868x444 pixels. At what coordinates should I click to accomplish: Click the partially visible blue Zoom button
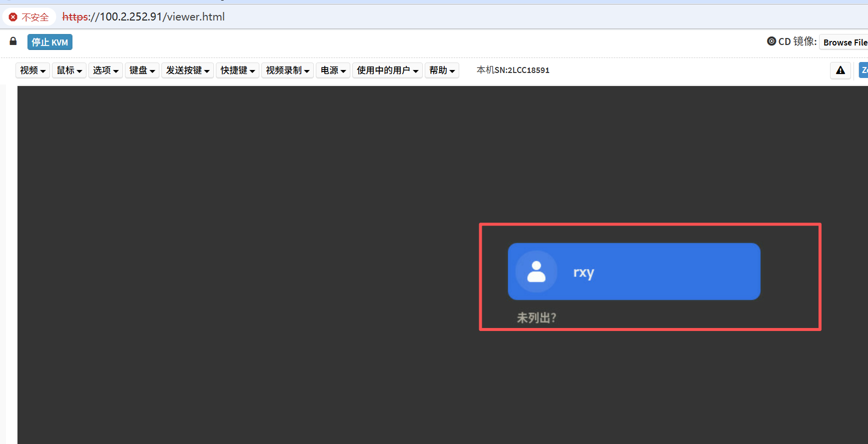[863, 70]
